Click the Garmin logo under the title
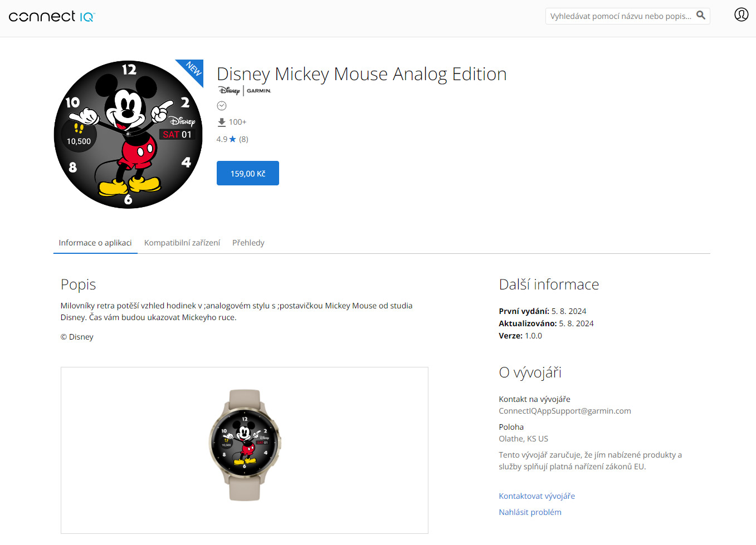756x545 pixels. pyautogui.click(x=258, y=91)
